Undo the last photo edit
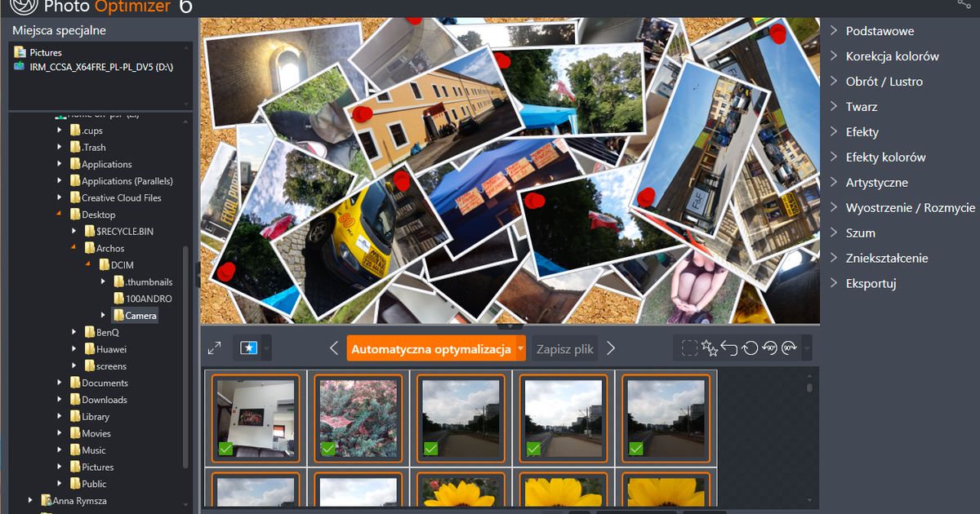The height and width of the screenshot is (514, 980). [729, 348]
